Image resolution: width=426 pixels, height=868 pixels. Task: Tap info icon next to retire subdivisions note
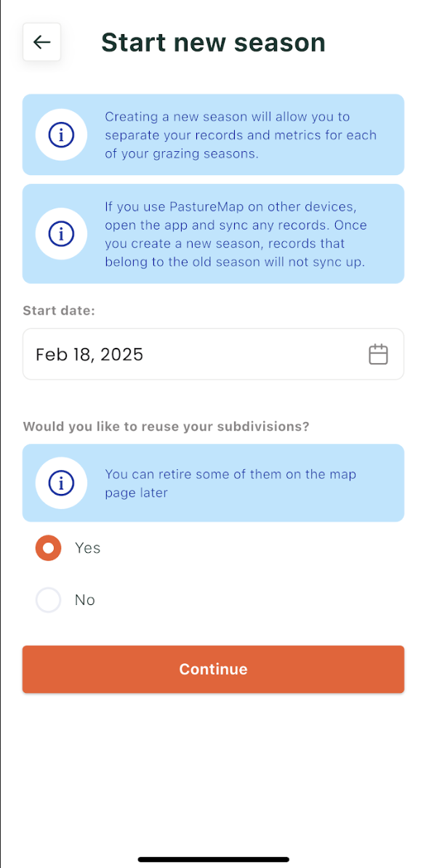(61, 483)
